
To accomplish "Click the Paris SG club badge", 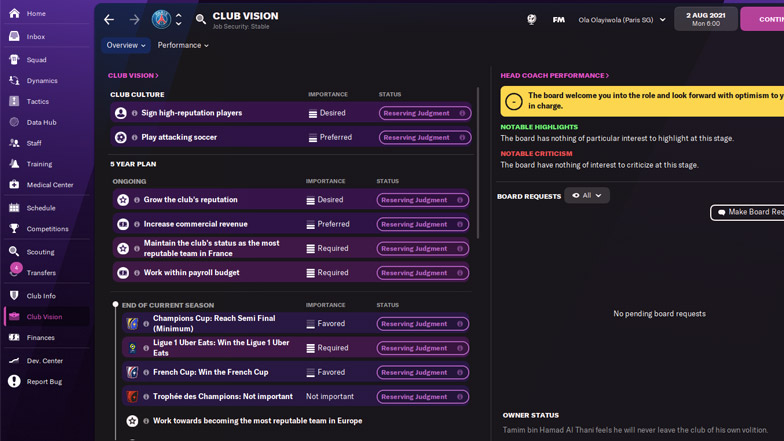I will (161, 20).
